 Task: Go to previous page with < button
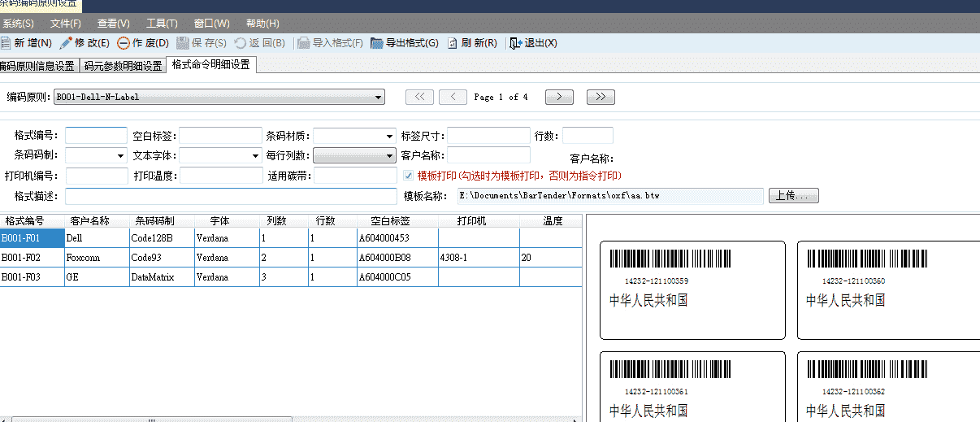[453, 97]
